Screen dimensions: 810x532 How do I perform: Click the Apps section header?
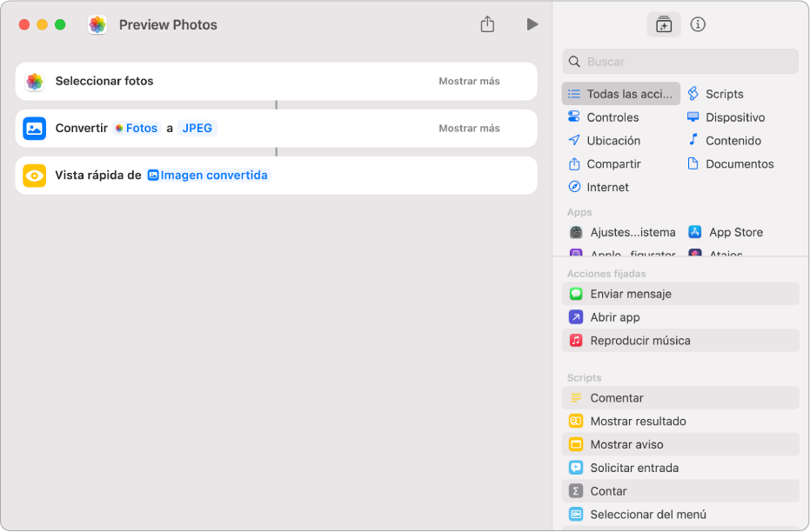click(x=579, y=212)
